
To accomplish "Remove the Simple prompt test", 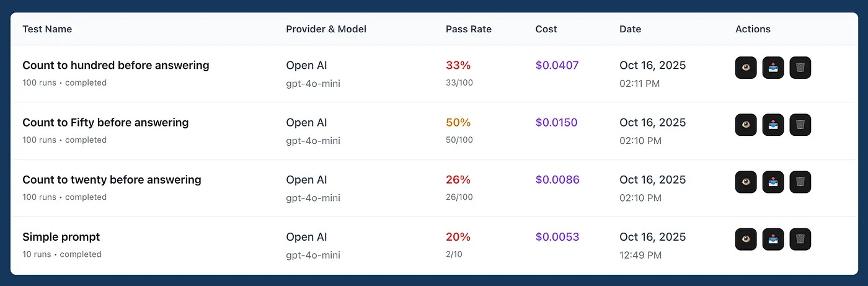I will click(x=800, y=239).
